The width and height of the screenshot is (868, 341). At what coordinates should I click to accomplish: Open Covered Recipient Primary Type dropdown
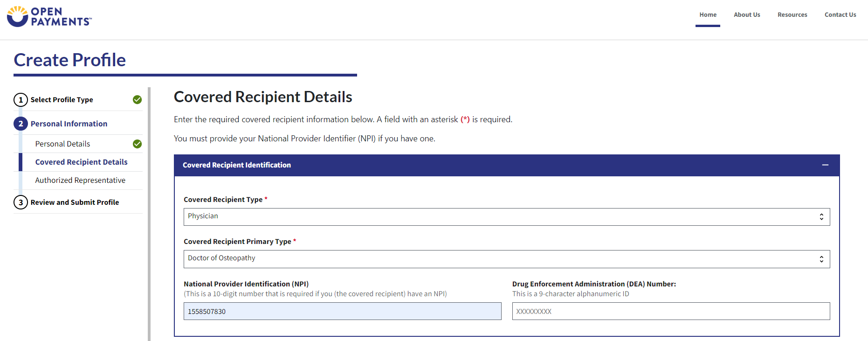point(506,259)
